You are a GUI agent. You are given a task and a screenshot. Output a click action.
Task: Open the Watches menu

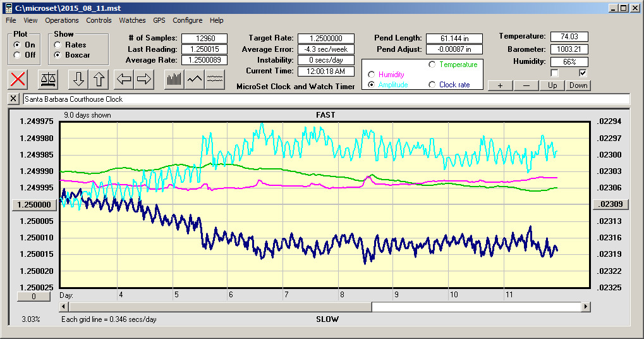click(132, 20)
